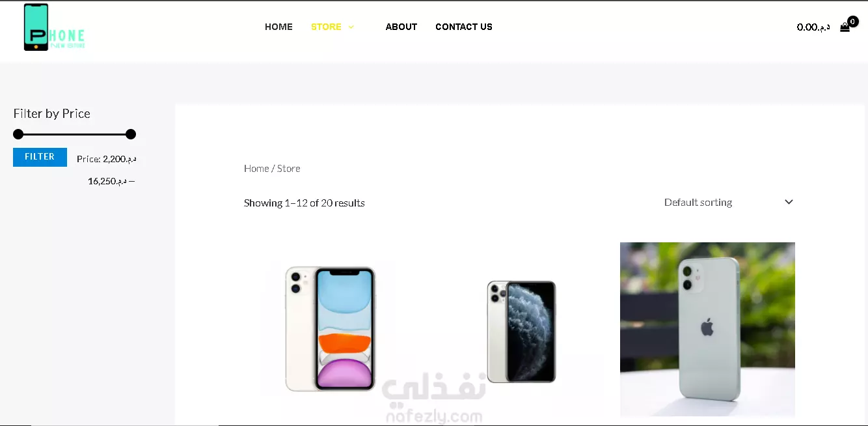
Task: Click the Home breadcrumb link
Action: [256, 168]
